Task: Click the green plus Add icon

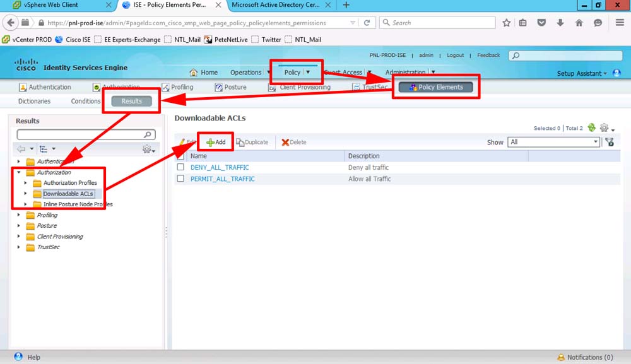Action: click(x=210, y=143)
